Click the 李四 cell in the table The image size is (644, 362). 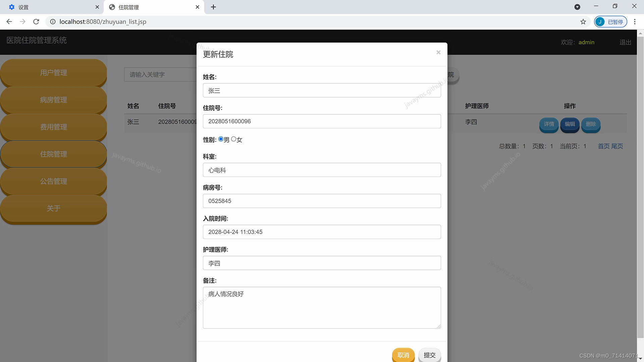(x=471, y=122)
